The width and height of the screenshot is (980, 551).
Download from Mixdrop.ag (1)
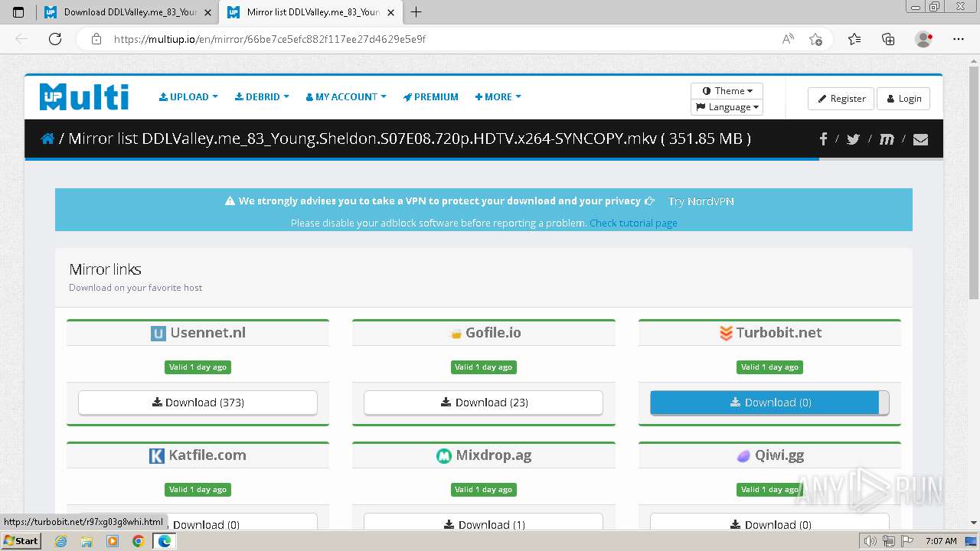[x=483, y=523]
